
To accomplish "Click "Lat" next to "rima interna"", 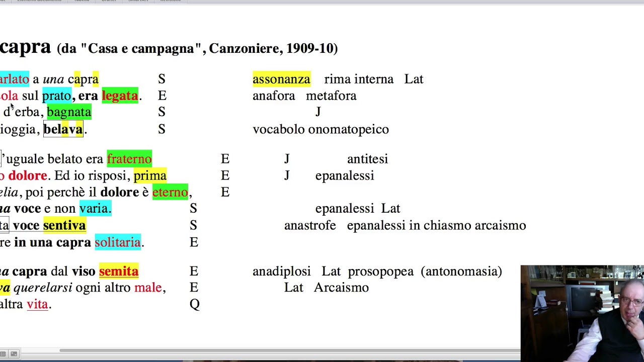I will pos(414,79).
